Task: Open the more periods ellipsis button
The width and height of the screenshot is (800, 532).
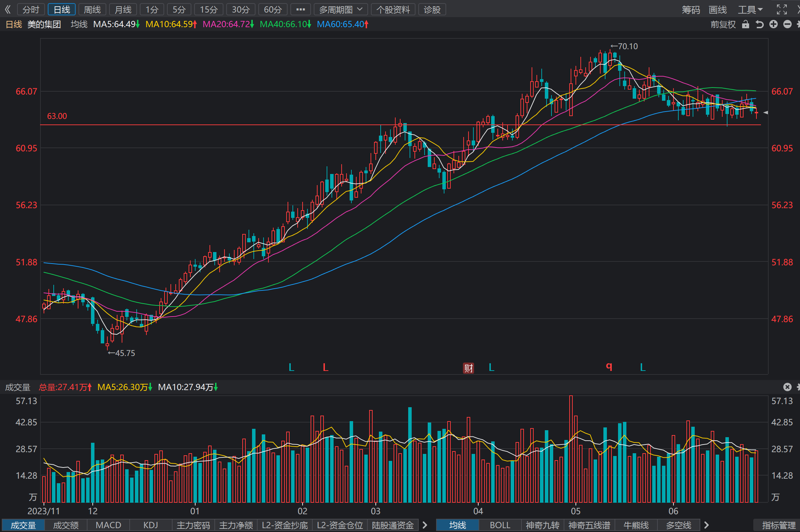Action: (300, 9)
